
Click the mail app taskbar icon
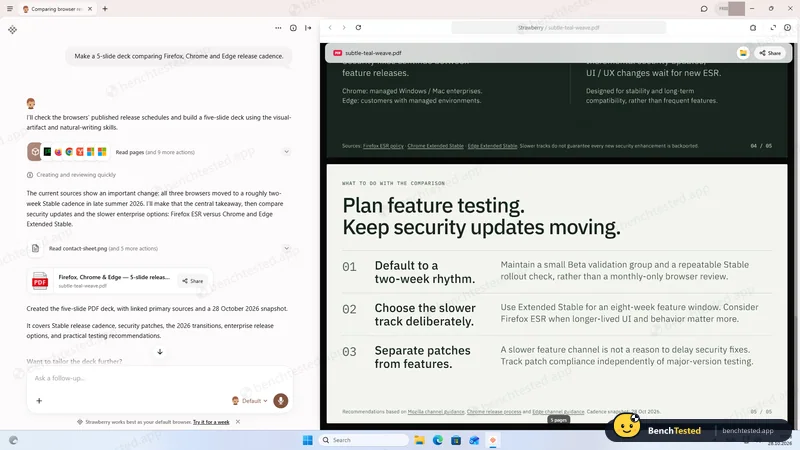[x=474, y=440]
